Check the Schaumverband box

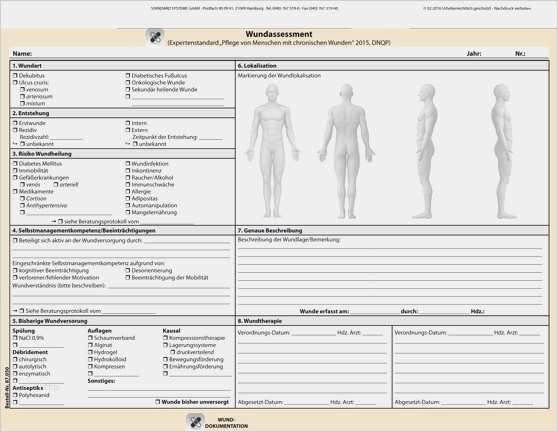click(90, 338)
